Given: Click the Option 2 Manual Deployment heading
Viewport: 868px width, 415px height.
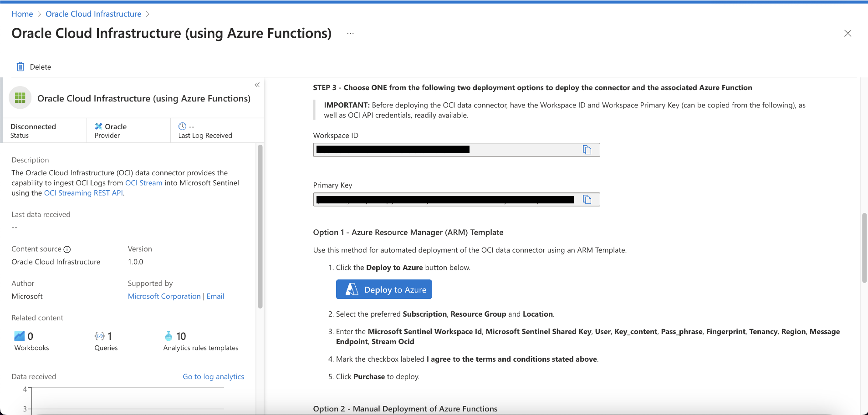Looking at the screenshot, I should point(405,409).
